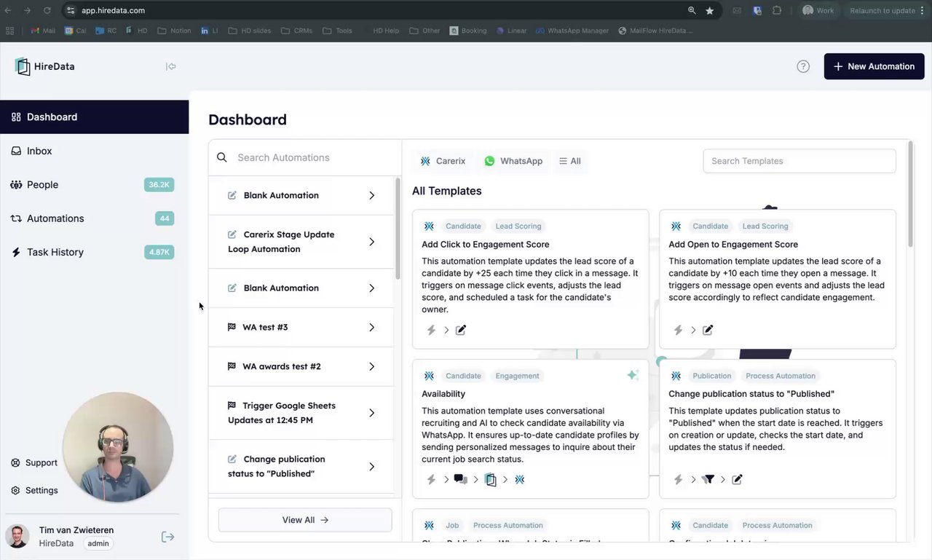Open Settings in the sidebar
The width and height of the screenshot is (932, 560).
click(x=34, y=490)
